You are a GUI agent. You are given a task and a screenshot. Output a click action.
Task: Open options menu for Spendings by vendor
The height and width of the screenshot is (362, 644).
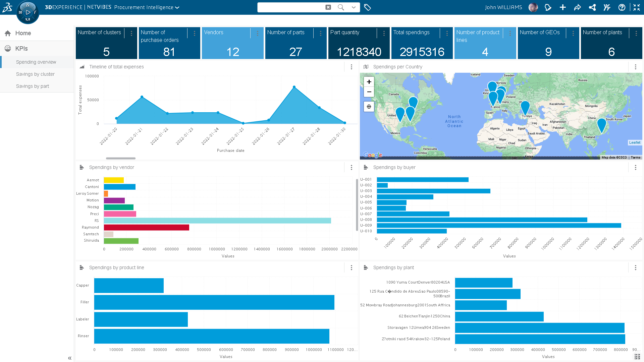click(x=351, y=167)
